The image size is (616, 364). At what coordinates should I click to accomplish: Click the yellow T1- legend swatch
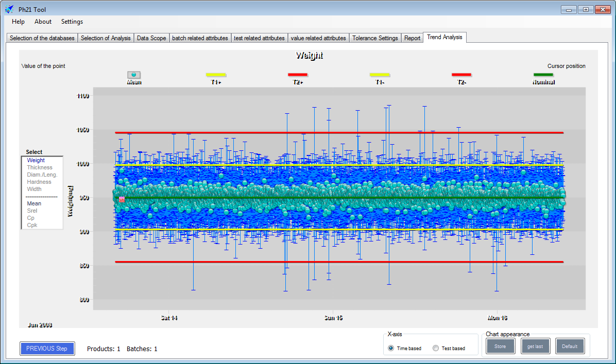tap(380, 75)
